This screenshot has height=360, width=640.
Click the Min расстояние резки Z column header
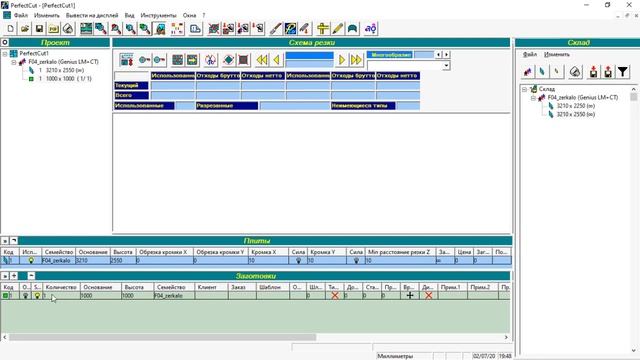[x=401, y=252]
